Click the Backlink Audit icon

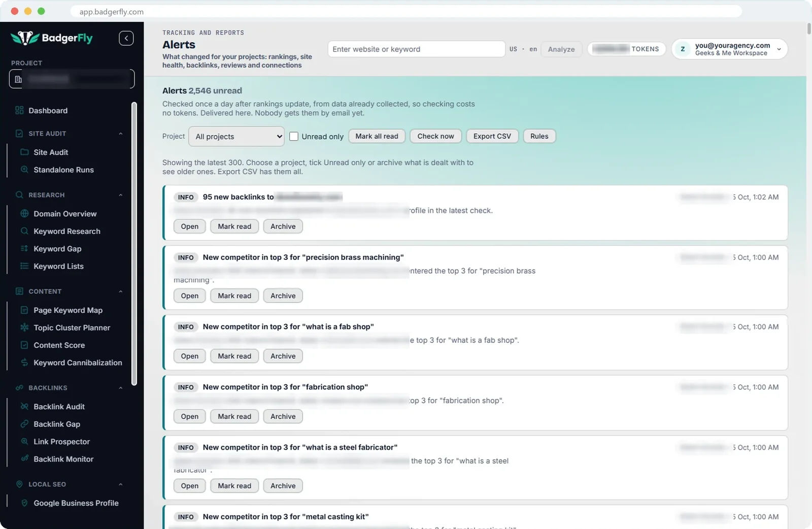pyautogui.click(x=24, y=407)
